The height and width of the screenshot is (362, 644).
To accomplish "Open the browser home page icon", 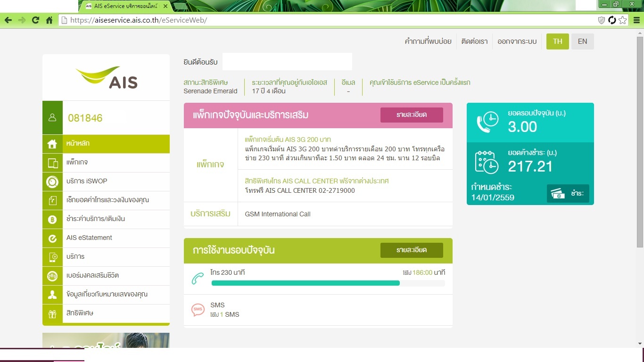I will (x=49, y=20).
